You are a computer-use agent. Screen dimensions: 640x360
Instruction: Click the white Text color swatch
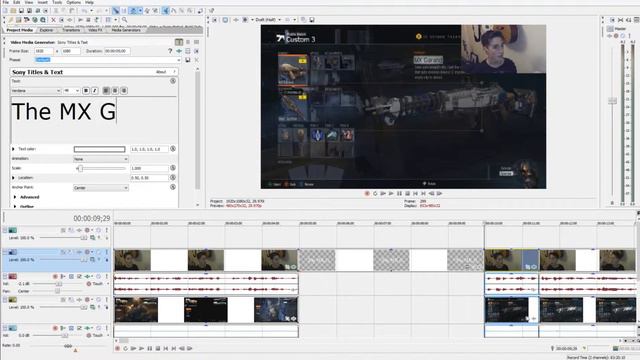pyautogui.click(x=100, y=149)
